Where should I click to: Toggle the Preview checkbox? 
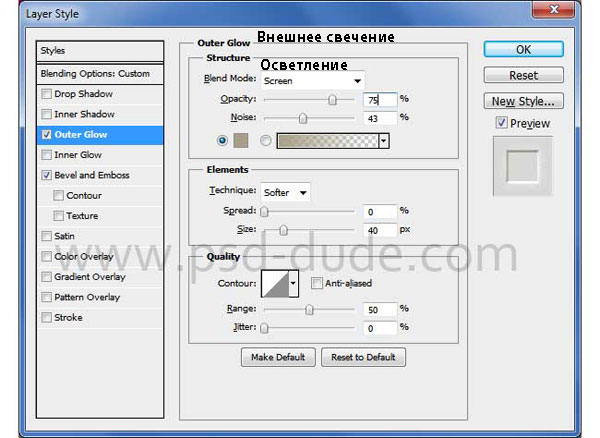click(x=501, y=123)
